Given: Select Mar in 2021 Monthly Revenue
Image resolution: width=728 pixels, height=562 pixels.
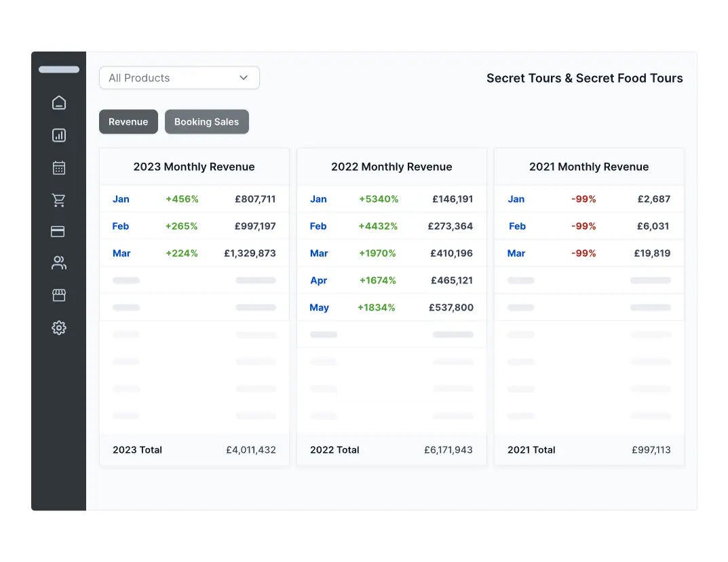Looking at the screenshot, I should (516, 254).
